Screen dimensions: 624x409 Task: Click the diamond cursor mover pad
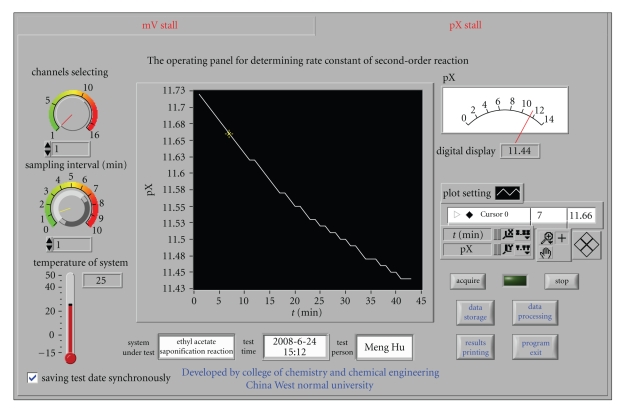tap(588, 244)
